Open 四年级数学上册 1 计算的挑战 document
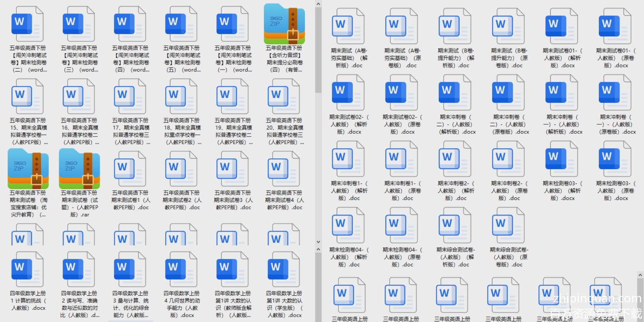Viewport: 644px width, 322px height. pos(27,270)
